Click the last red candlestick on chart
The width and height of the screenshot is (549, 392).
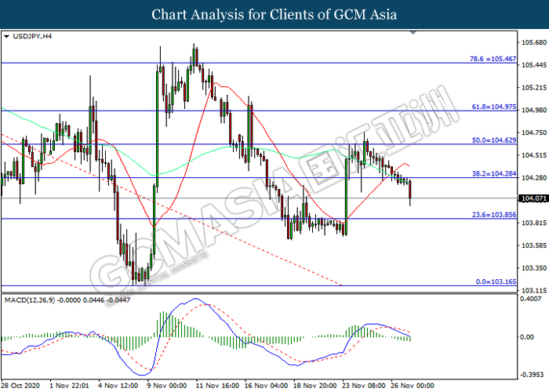point(411,192)
